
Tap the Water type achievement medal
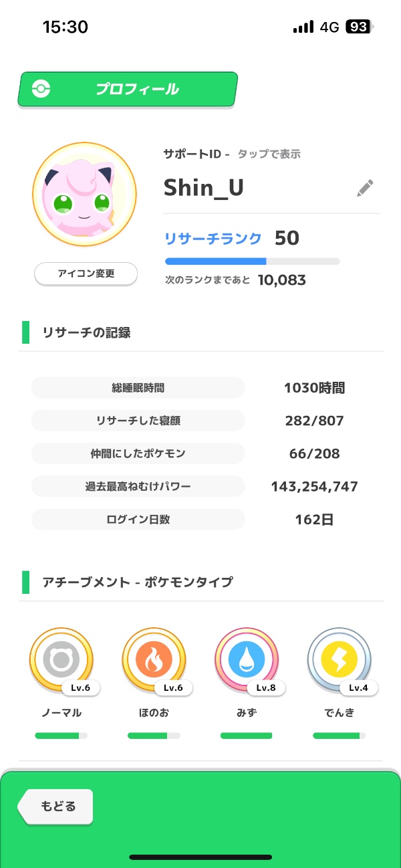tap(246, 660)
